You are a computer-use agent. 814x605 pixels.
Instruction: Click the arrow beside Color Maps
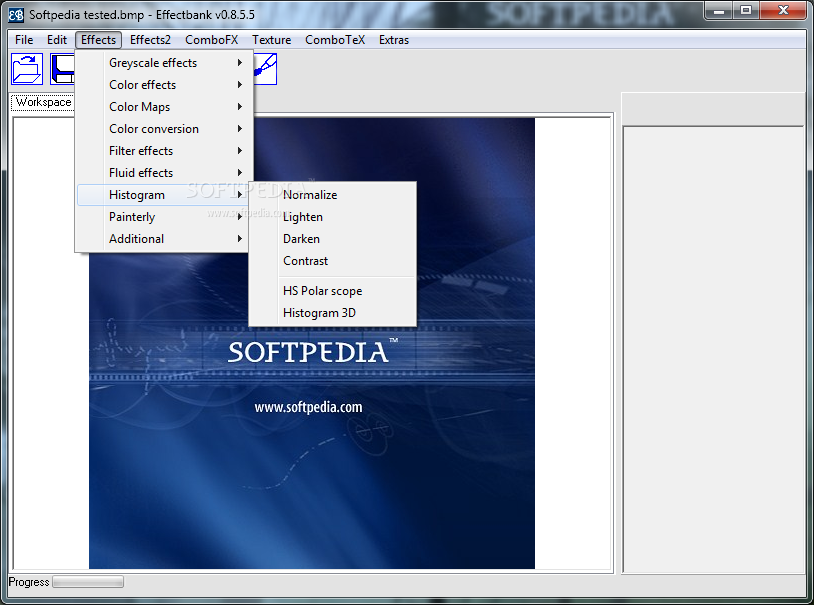[240, 107]
